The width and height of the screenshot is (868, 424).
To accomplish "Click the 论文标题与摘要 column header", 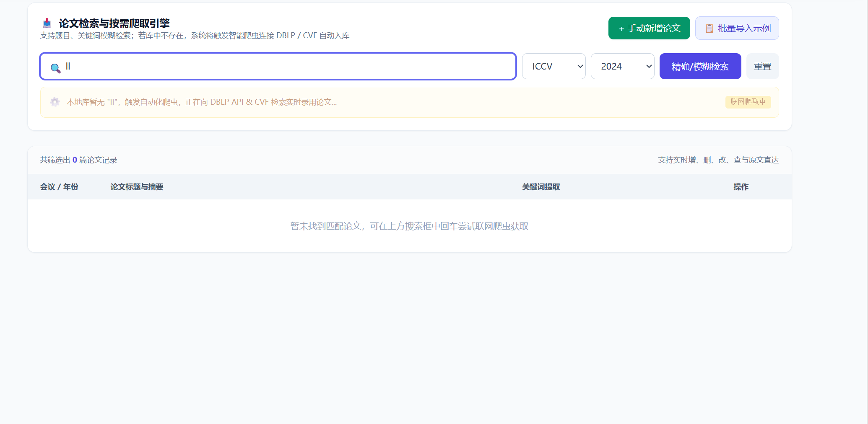I will 137,187.
